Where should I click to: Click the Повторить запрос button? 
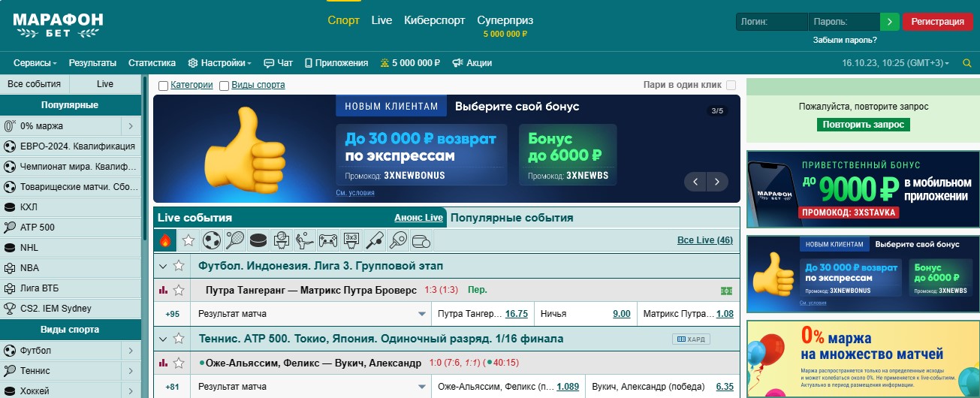(863, 125)
